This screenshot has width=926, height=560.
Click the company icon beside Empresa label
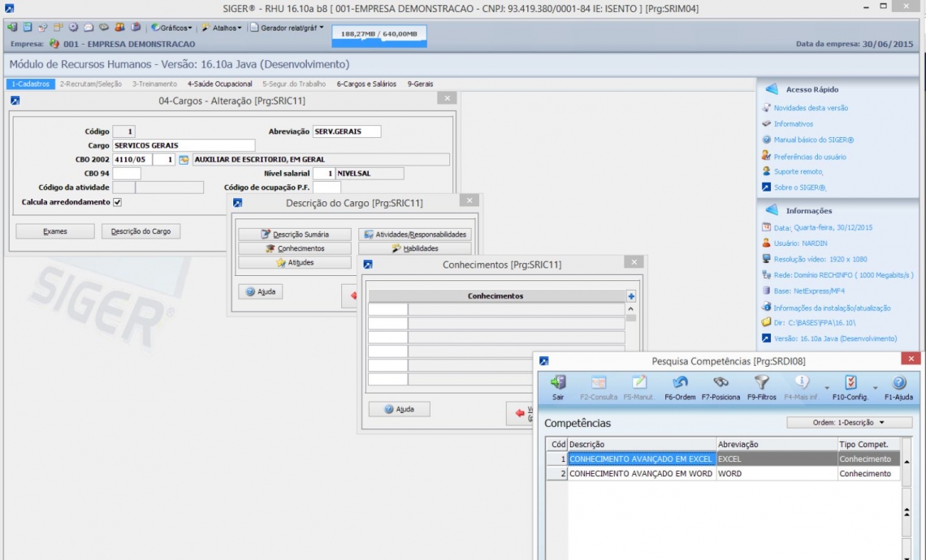click(55, 44)
